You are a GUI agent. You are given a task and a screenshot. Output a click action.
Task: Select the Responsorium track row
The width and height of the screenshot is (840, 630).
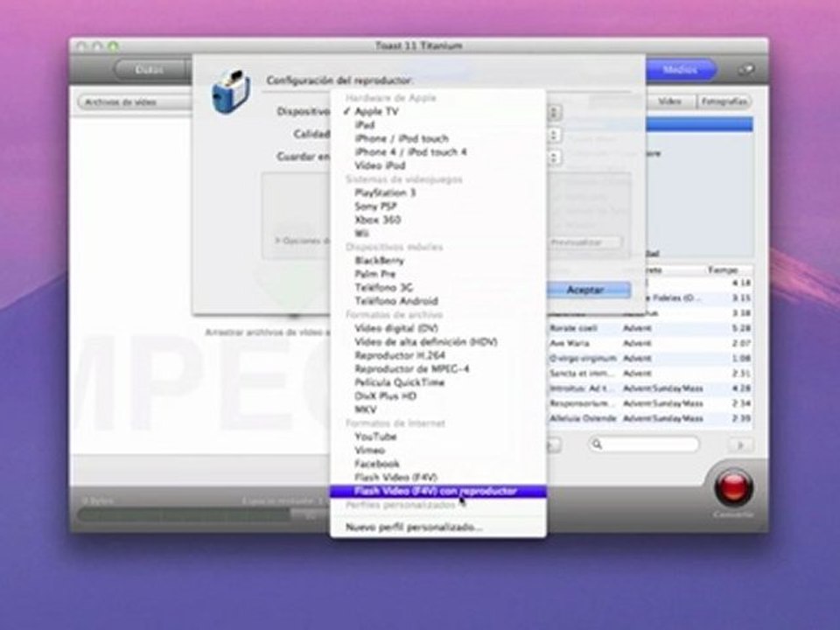tap(649, 402)
